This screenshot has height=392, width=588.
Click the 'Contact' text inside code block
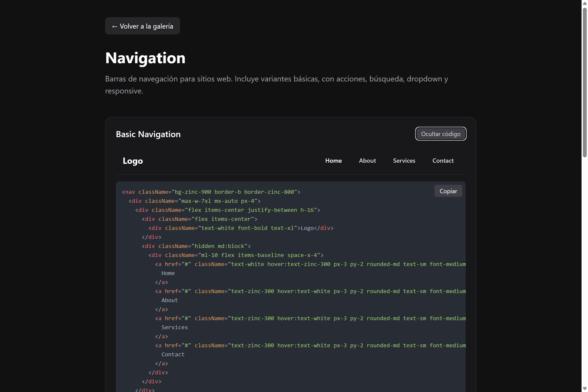tap(173, 354)
